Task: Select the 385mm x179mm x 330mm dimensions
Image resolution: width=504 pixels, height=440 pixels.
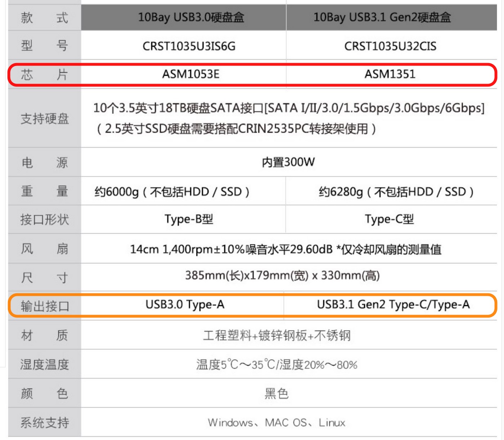Action: (x=283, y=276)
